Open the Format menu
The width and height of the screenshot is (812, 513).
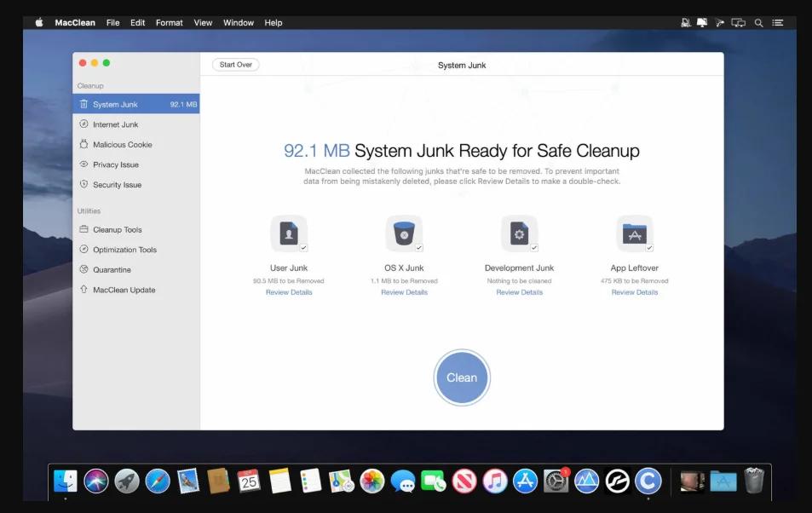click(169, 23)
